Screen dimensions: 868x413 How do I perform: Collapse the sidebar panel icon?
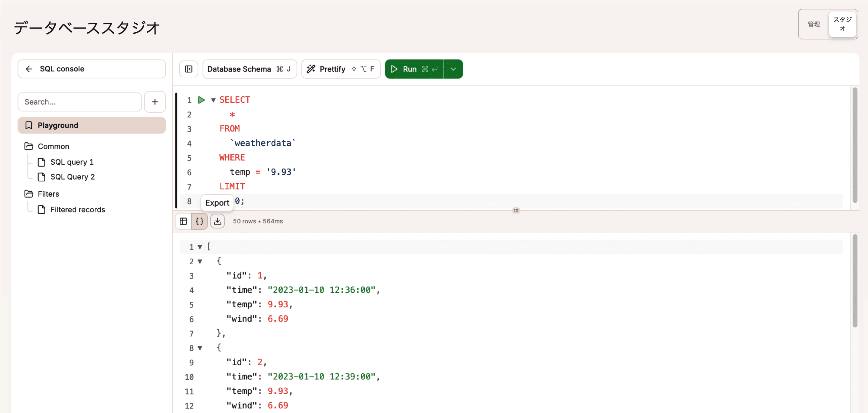pos(189,69)
